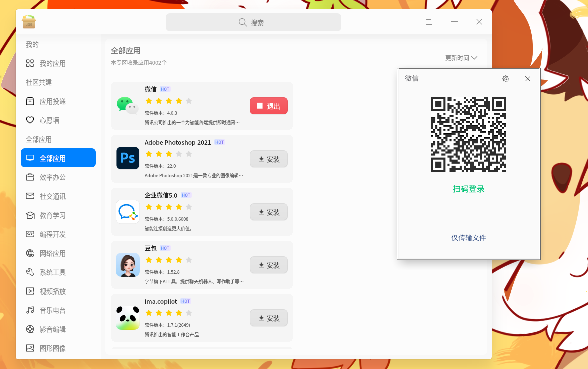Click the 微信 star rating
The image size is (588, 369).
click(169, 101)
